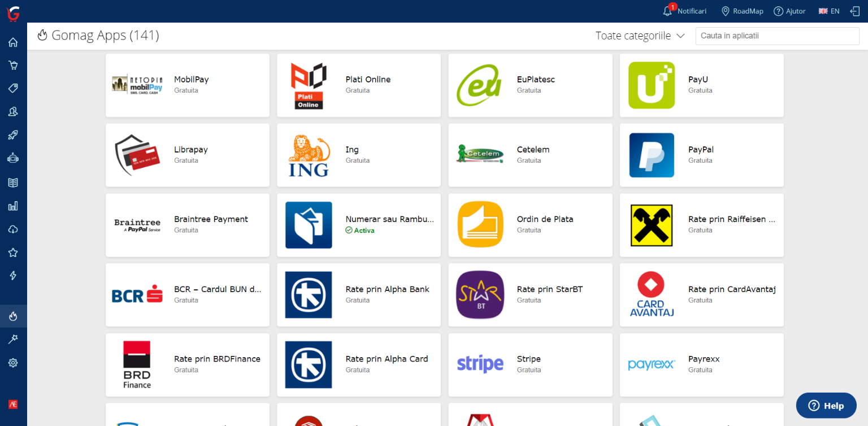Open the shopping cart sidebar icon

click(x=13, y=65)
